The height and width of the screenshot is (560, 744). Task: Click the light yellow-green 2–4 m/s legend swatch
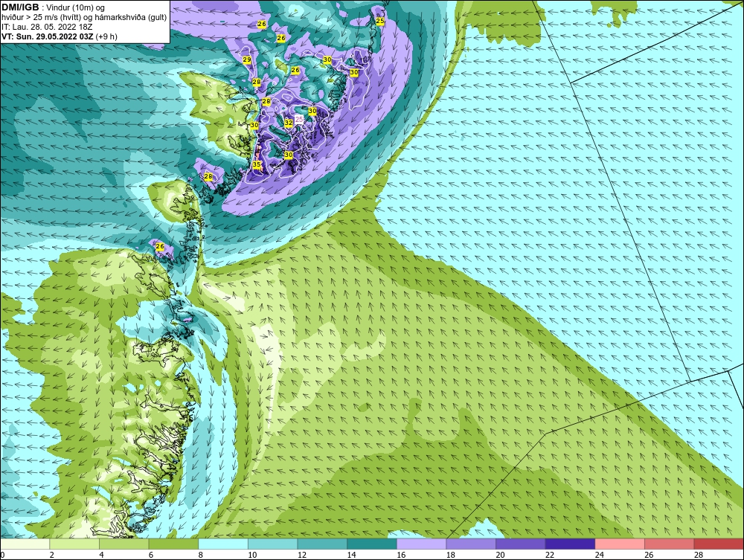[74, 544]
